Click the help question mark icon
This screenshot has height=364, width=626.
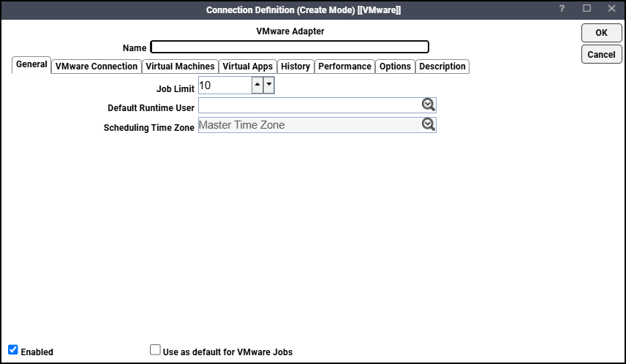click(x=562, y=9)
